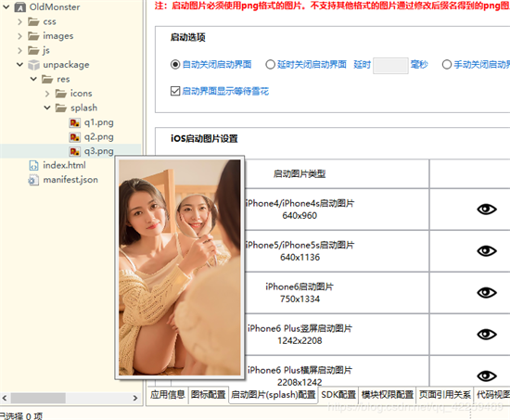Expand the images folder arrow
Screen dimensions: 510x420
point(19,36)
